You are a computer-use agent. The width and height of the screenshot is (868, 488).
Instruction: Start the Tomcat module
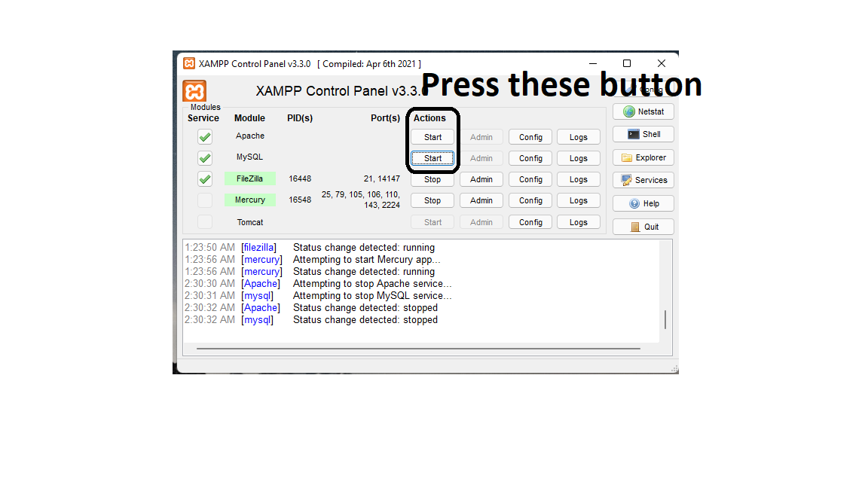click(x=432, y=222)
